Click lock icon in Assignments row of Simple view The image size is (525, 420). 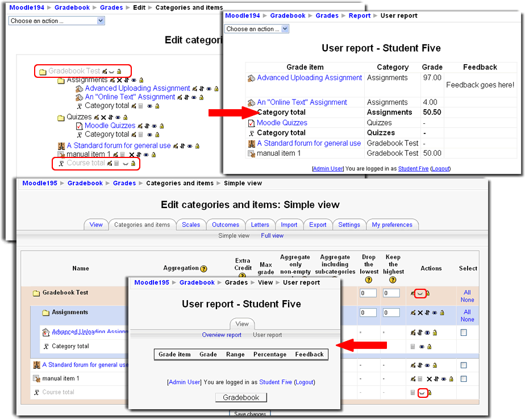click(442, 313)
